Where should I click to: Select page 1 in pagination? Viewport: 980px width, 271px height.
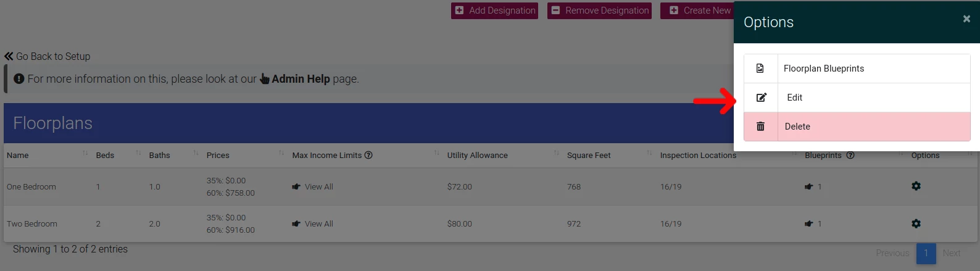tap(926, 253)
